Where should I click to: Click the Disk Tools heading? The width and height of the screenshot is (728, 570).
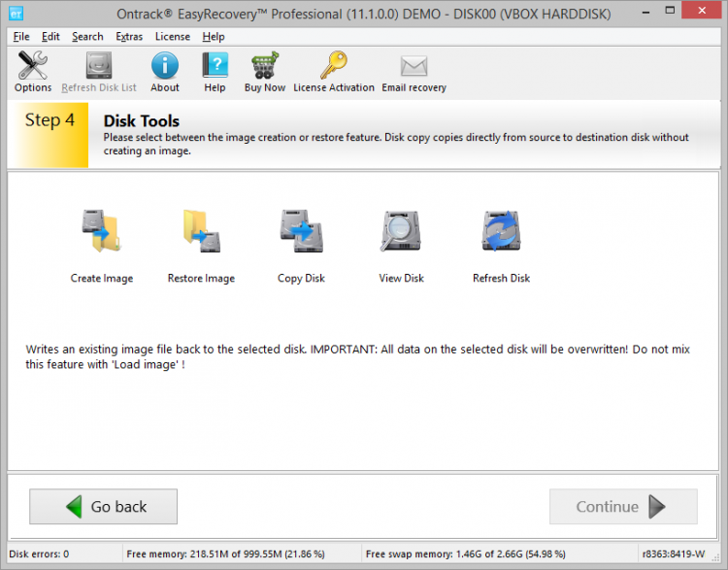click(142, 120)
